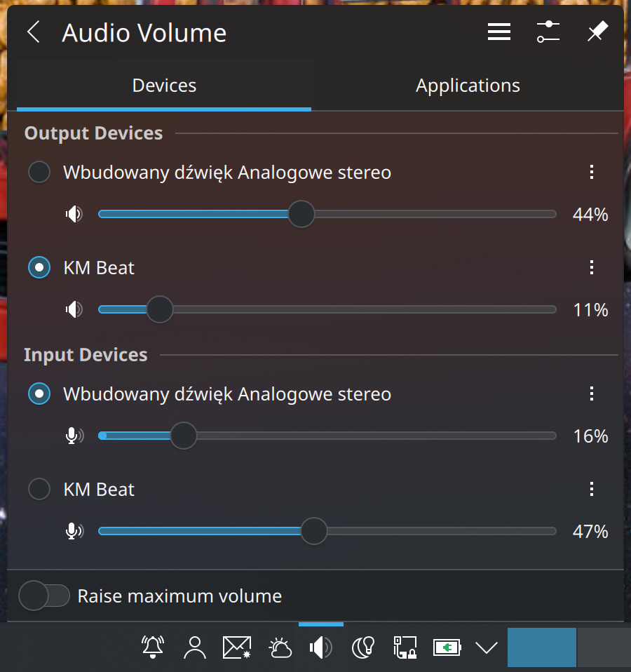This screenshot has width=631, height=672.
Task: Open audio settings via the sliders icon
Action: [548, 32]
